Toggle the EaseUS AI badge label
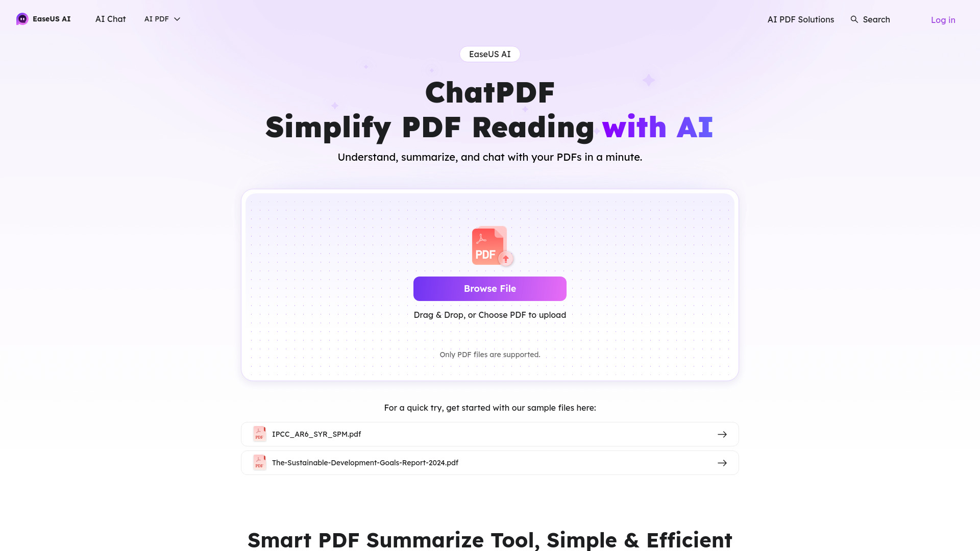 [x=489, y=53]
